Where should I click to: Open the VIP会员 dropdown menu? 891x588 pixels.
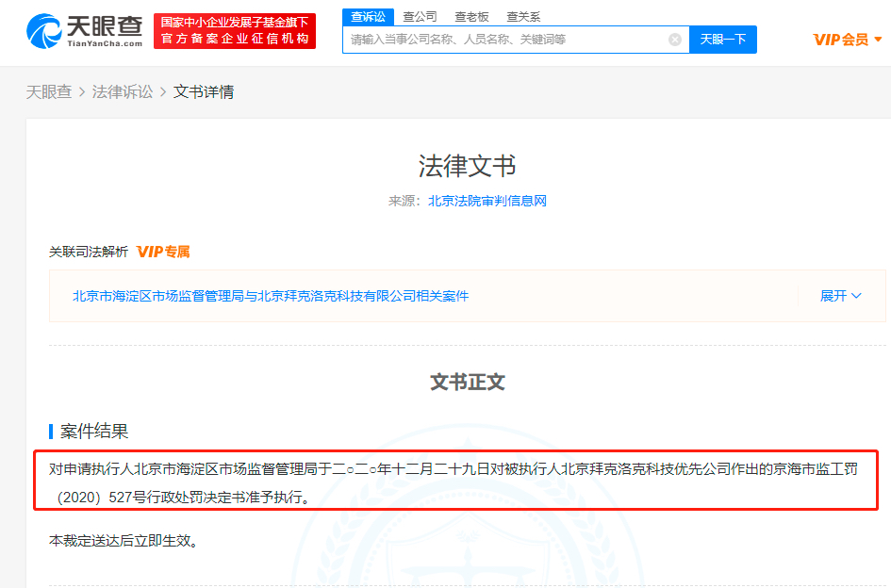848,40
